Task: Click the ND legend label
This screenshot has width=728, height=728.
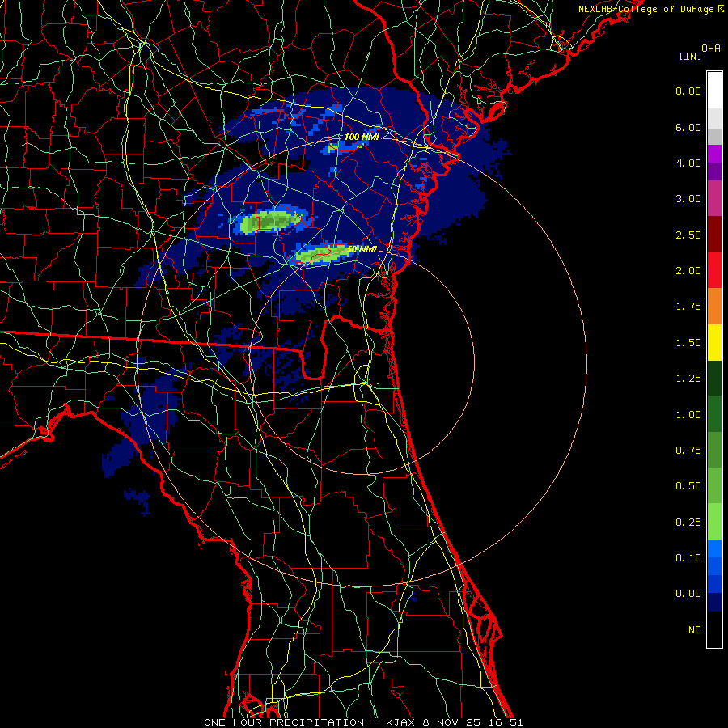Action: tap(695, 630)
